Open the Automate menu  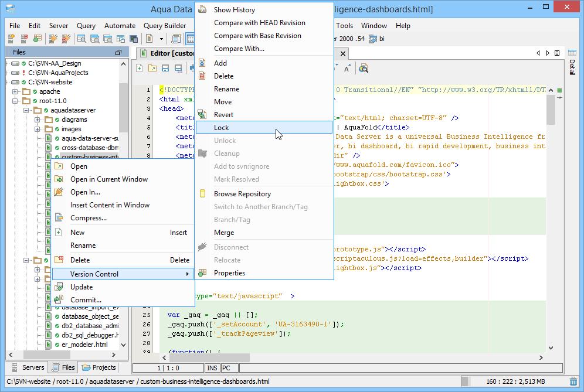[x=120, y=26]
